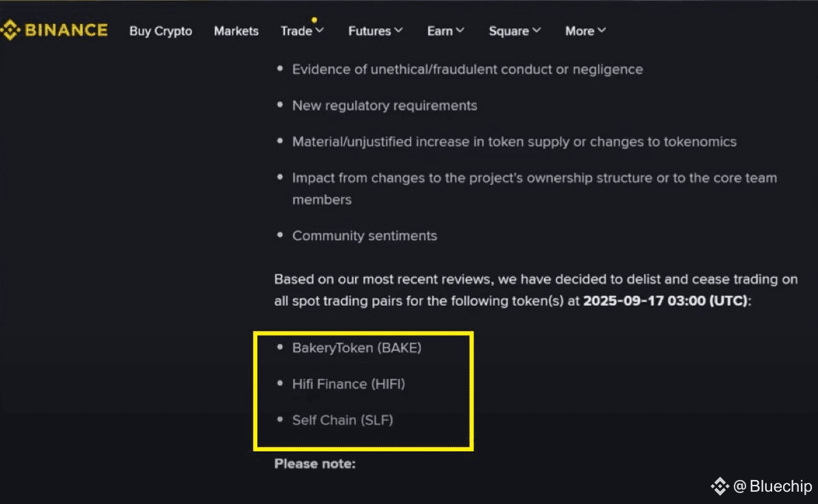
Task: Click the @ Bluechip author handle
Action: pos(773,486)
